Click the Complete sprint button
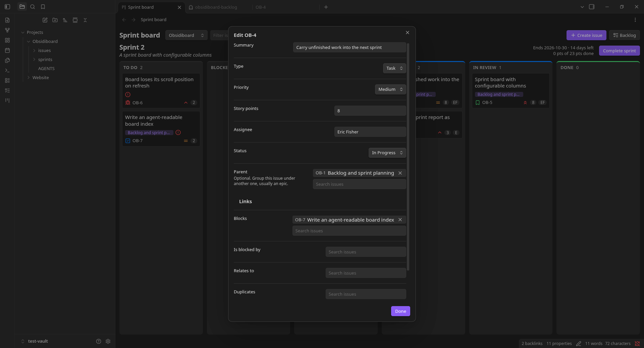The image size is (644, 348). [x=620, y=51]
